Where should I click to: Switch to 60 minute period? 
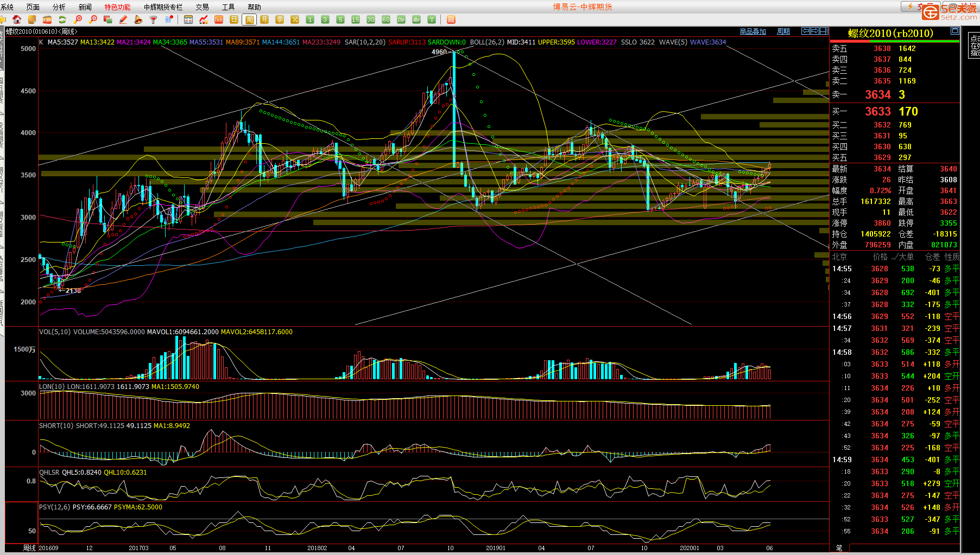click(x=386, y=20)
